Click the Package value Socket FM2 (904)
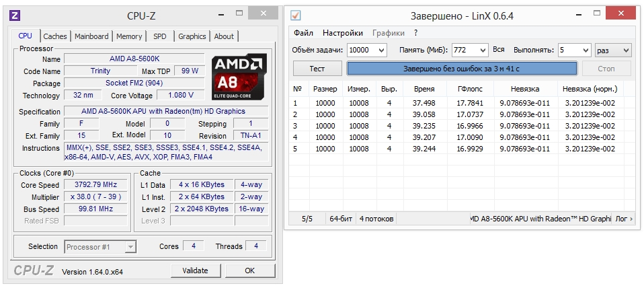 134,83
